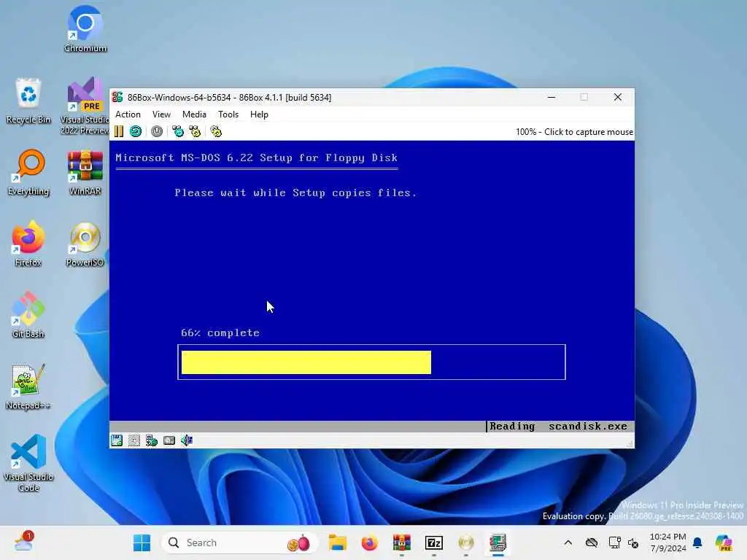The width and height of the screenshot is (747, 560).
Task: Open Visual Studio 2022 Preview desktop shortcut
Action: tap(85, 106)
